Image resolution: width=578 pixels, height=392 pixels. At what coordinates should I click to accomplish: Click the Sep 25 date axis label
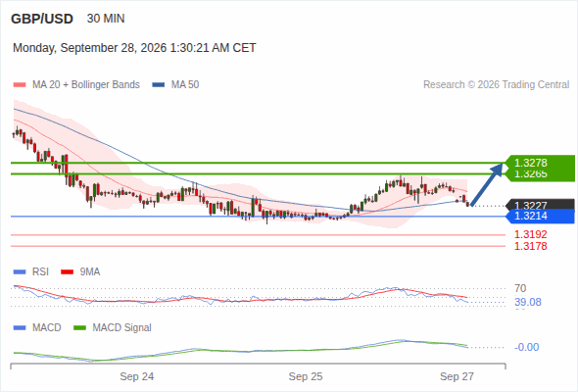[x=306, y=376]
